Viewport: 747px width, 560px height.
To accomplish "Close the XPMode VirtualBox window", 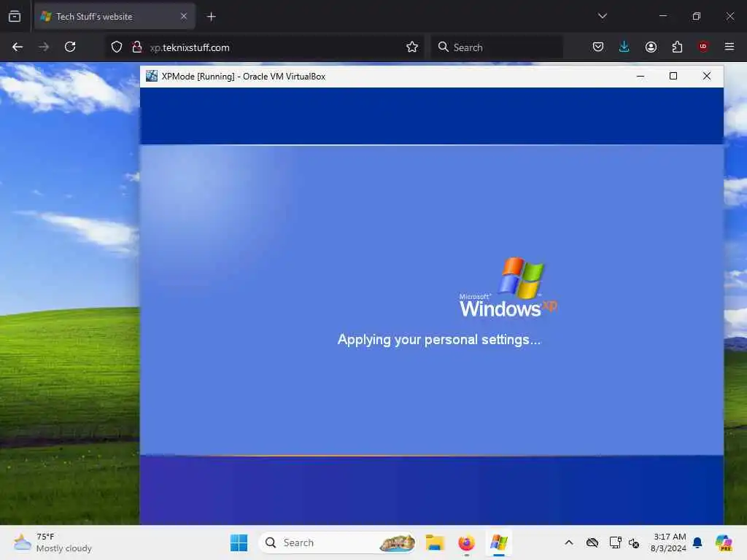I will 706,76.
